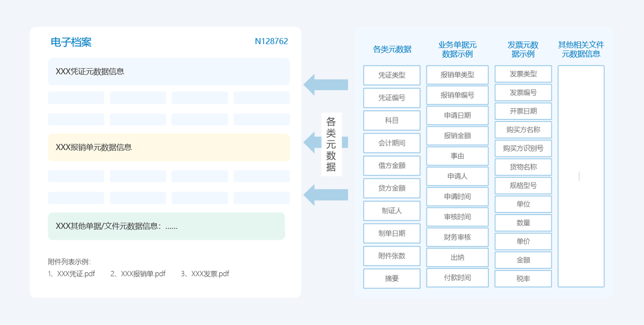Screen dimensions: 644x325
Task: Select the 业务单据元数据示例 header
Action: (x=457, y=49)
